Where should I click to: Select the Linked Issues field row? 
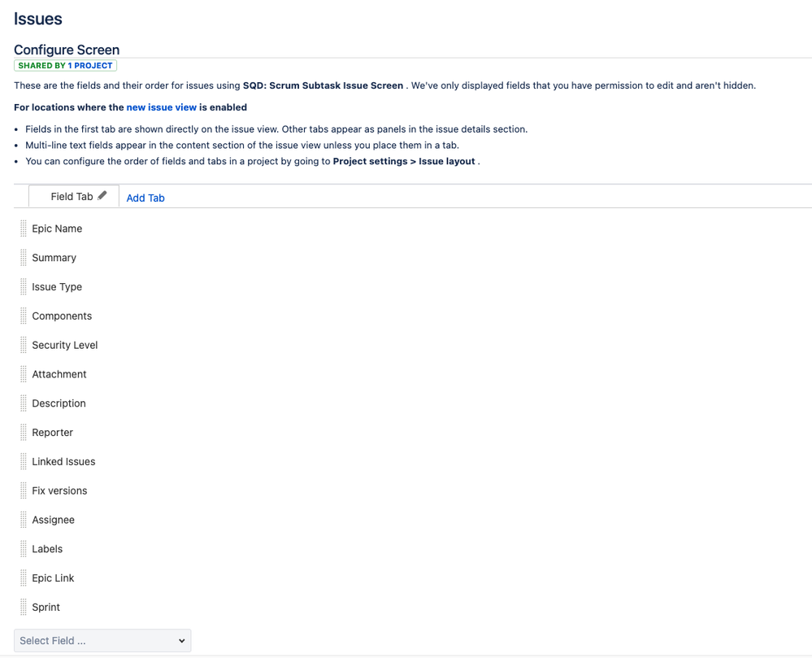pyautogui.click(x=63, y=461)
